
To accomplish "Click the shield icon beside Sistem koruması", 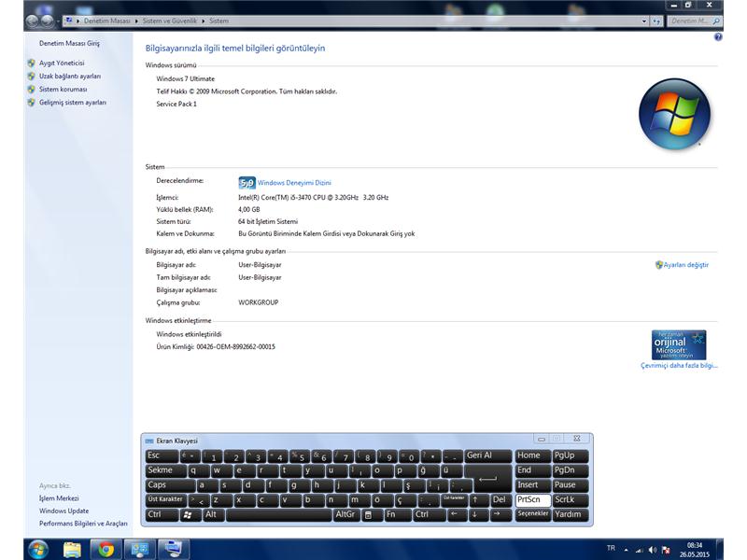I will pyautogui.click(x=32, y=89).
